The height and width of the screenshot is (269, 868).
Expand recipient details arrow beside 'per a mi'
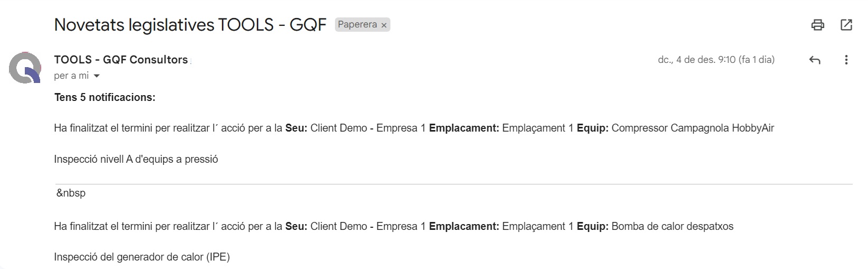pyautogui.click(x=97, y=76)
